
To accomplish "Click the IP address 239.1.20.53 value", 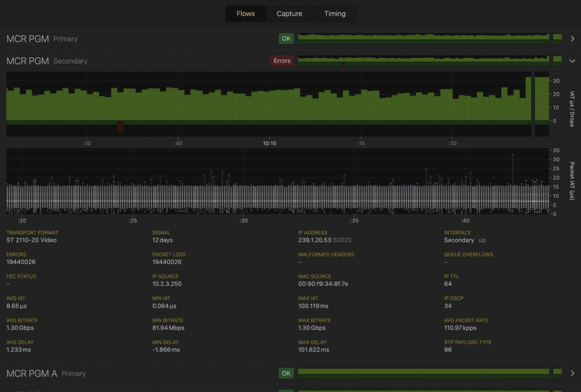I will [315, 240].
